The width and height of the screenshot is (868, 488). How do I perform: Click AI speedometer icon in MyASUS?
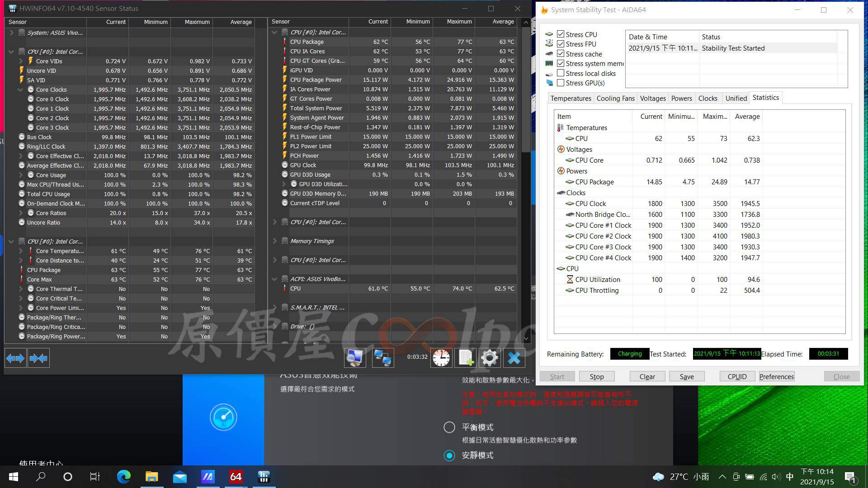tap(223, 417)
